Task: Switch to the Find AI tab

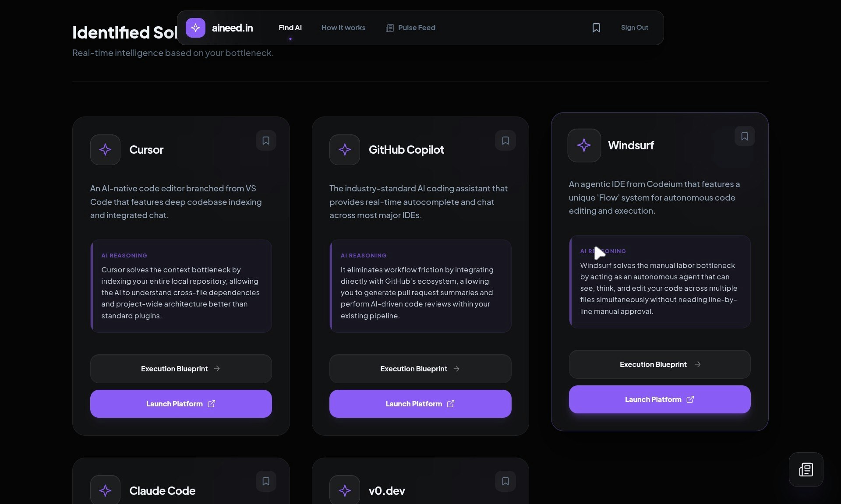Action: [x=290, y=28]
